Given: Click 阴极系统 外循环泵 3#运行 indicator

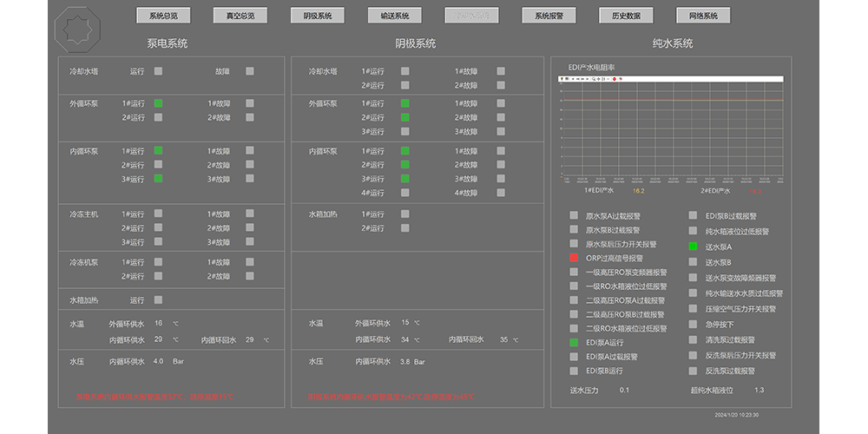Looking at the screenshot, I should 405,132.
